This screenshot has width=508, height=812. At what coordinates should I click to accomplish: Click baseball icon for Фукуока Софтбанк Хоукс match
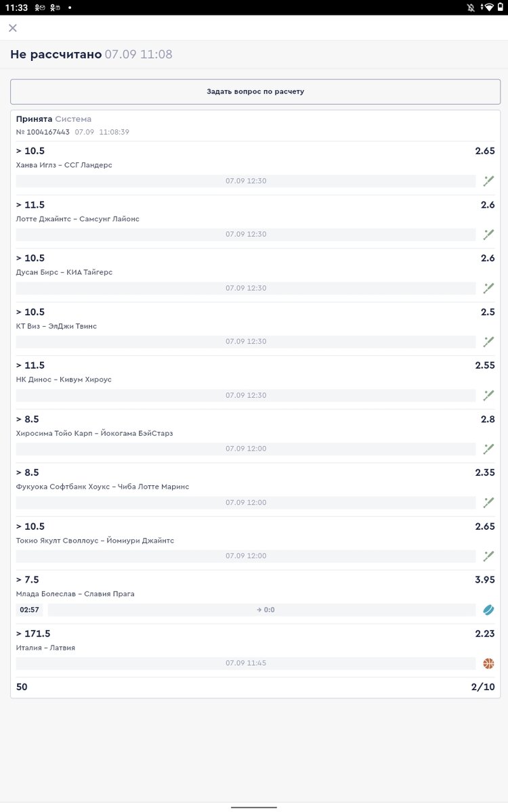click(x=488, y=503)
